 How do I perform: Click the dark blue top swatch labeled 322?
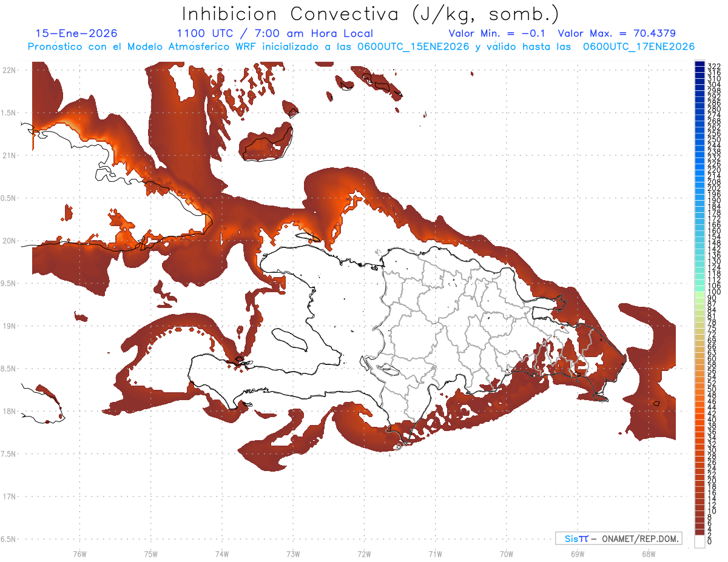click(x=699, y=64)
